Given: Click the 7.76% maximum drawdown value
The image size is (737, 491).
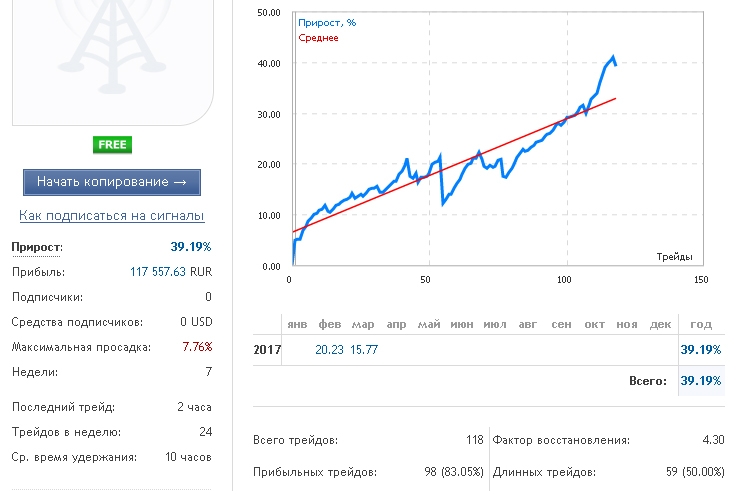Looking at the screenshot, I should (197, 347).
